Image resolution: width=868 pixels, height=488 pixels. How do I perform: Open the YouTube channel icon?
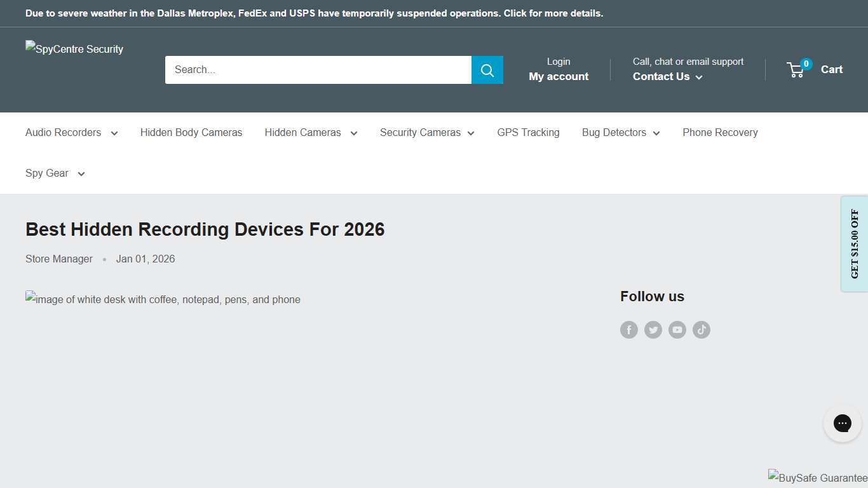677,329
